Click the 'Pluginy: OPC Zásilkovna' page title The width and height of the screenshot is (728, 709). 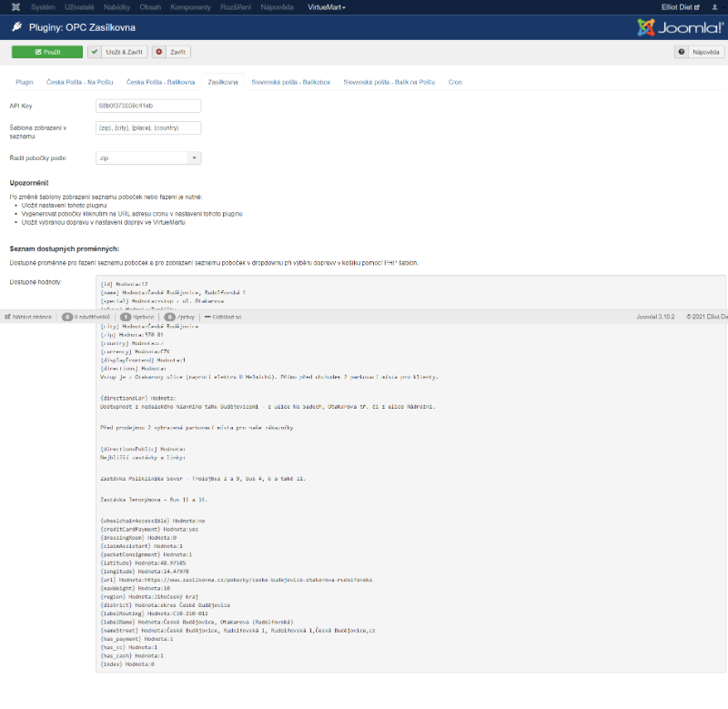pyautogui.click(x=82, y=27)
